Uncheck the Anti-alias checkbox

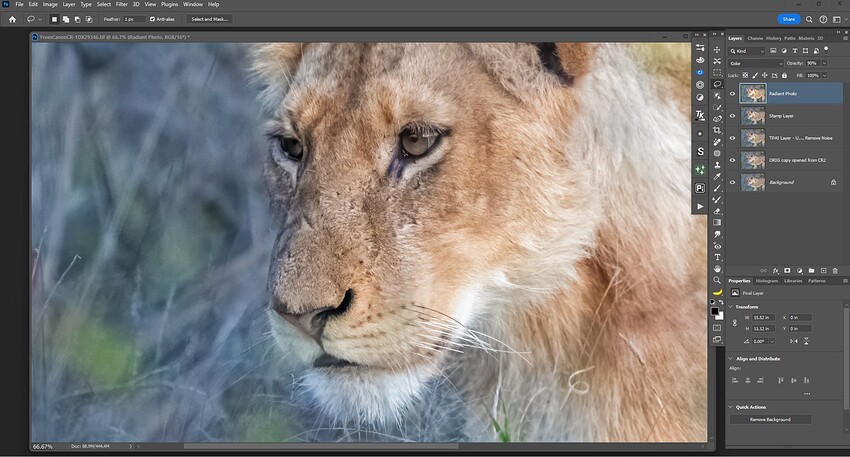pyautogui.click(x=152, y=19)
